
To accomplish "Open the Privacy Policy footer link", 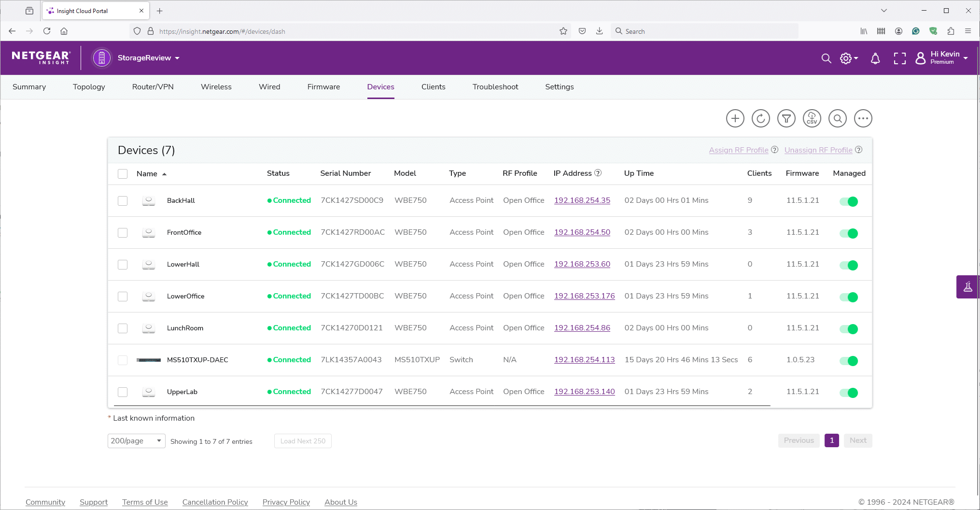I will 286,502.
